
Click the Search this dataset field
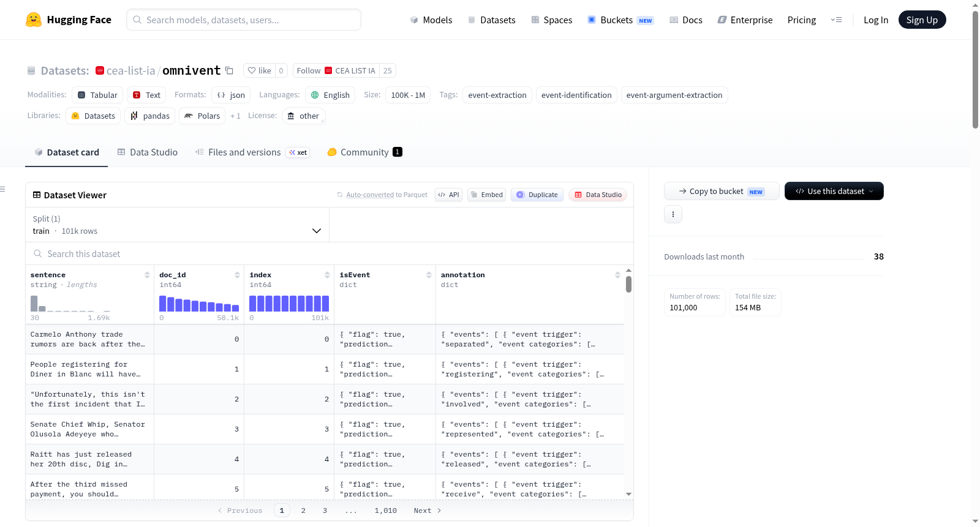click(330, 253)
